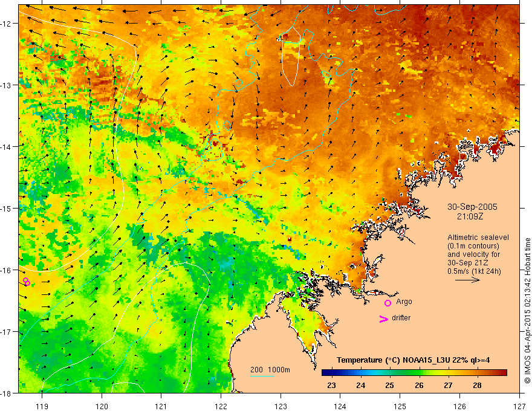This screenshot has width=532, height=411.
Task: Click the '-16' latitude axis label
Action: pyautogui.click(x=6, y=270)
